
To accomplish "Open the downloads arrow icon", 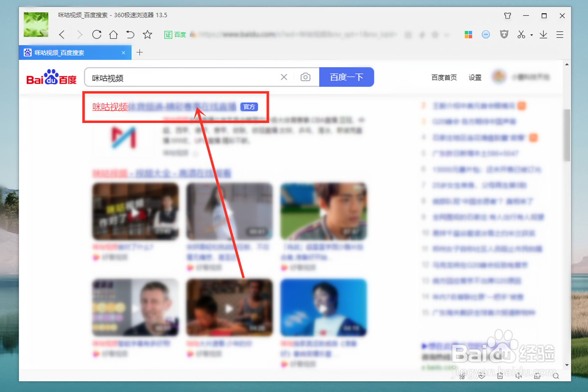I will pyautogui.click(x=543, y=34).
